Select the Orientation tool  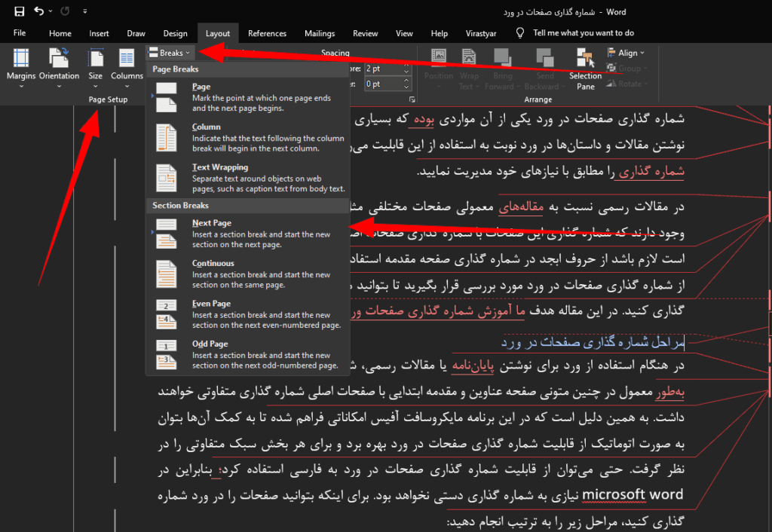pos(60,66)
